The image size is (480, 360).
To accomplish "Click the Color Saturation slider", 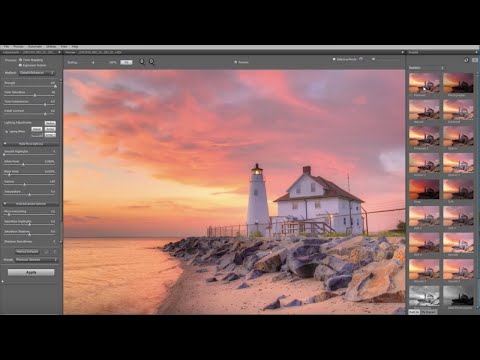I will tap(30, 95).
